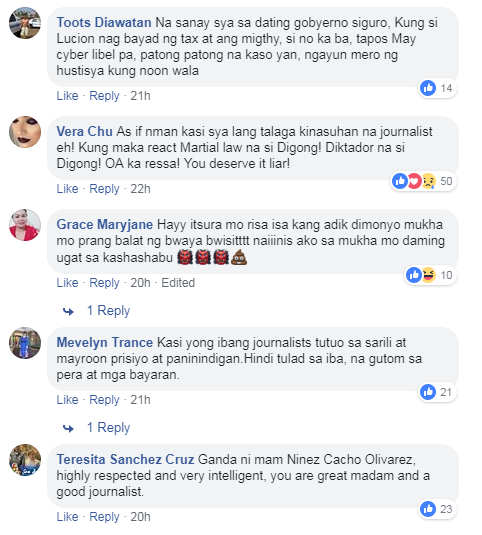Expand 1 Reply under Mevelyn Trance's comment
Screen dimensions: 482x535
[108, 428]
